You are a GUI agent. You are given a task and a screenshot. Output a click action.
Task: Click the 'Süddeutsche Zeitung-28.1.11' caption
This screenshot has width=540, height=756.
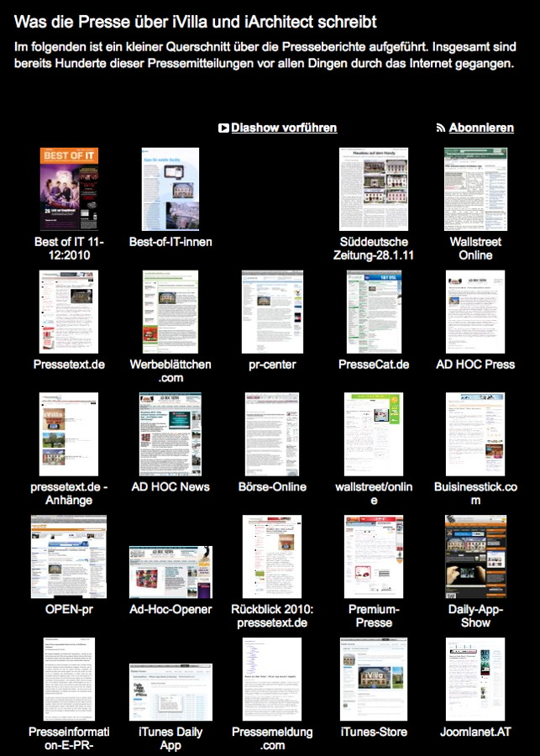[374, 249]
